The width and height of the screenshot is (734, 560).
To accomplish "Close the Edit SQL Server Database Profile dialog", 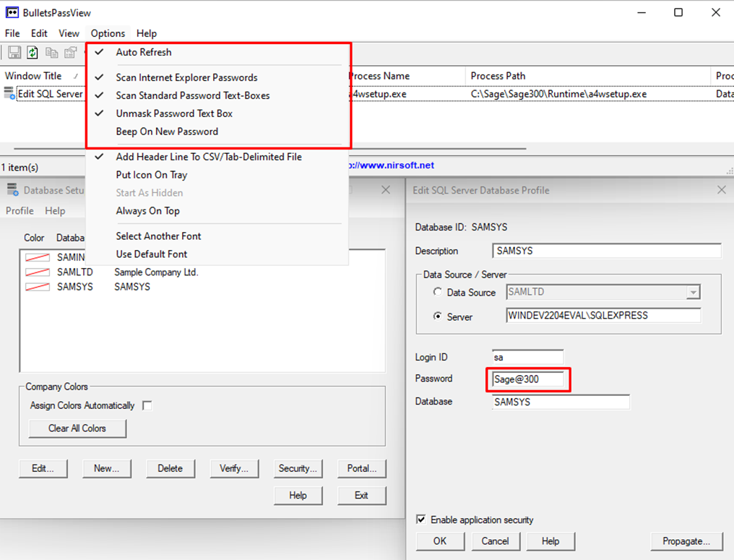I will point(721,190).
